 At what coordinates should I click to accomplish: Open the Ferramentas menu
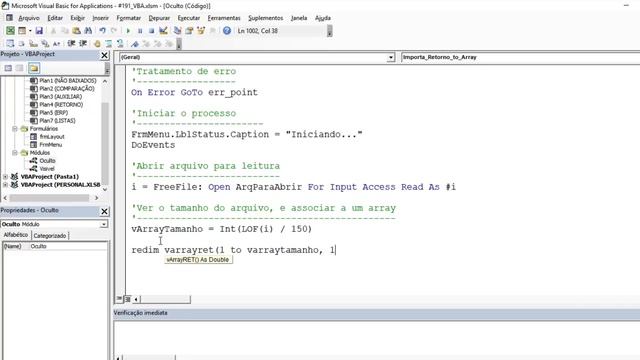(224, 18)
